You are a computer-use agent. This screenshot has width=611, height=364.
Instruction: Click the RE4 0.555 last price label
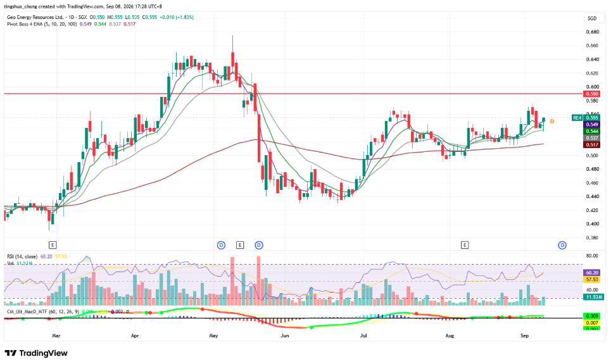tap(586, 118)
